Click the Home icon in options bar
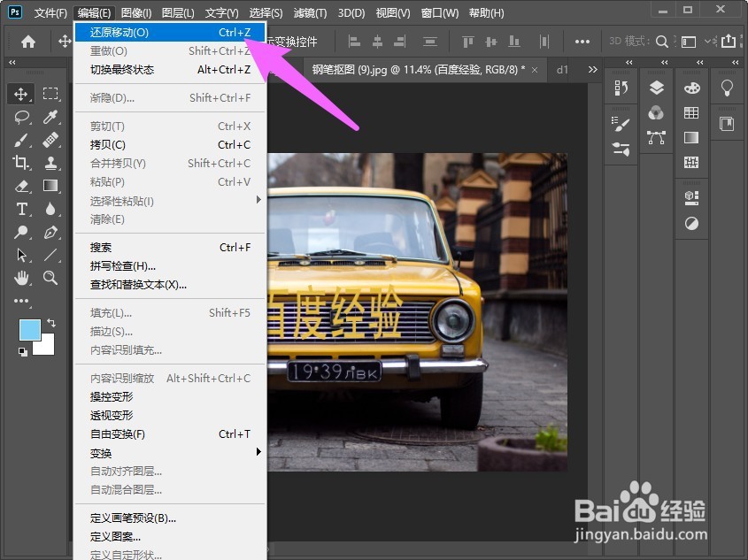 pyautogui.click(x=28, y=42)
